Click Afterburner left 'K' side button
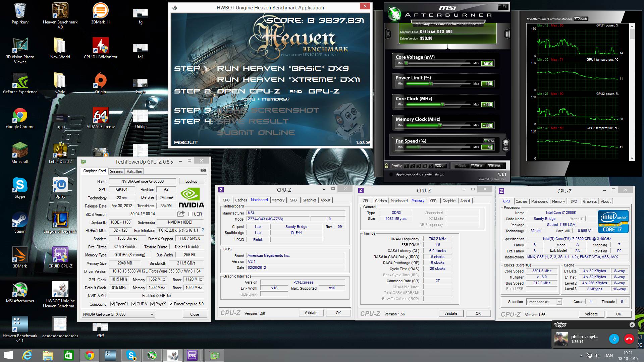Screen dimensions: 644x362 pyautogui.click(x=388, y=34)
